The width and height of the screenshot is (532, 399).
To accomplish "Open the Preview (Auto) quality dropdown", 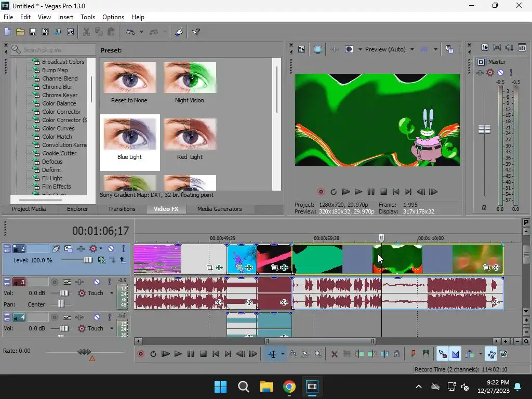I will click(390, 49).
